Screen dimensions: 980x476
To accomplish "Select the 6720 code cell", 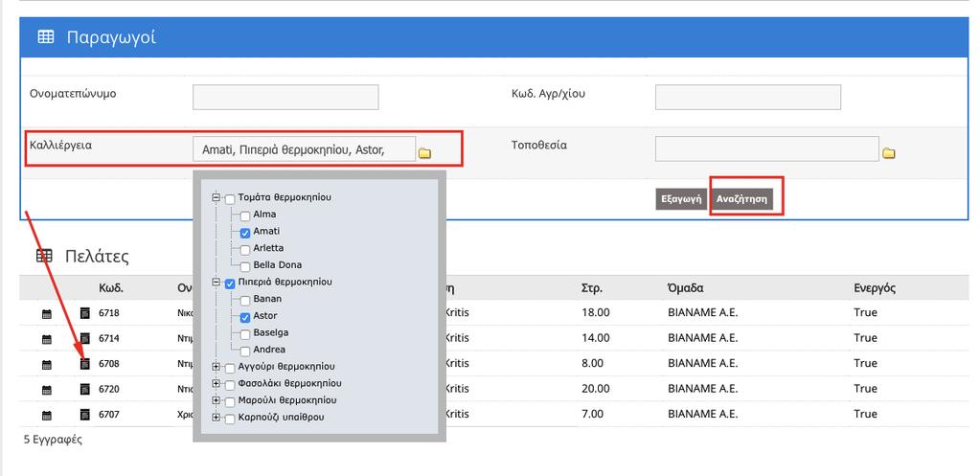I will click(x=109, y=389).
